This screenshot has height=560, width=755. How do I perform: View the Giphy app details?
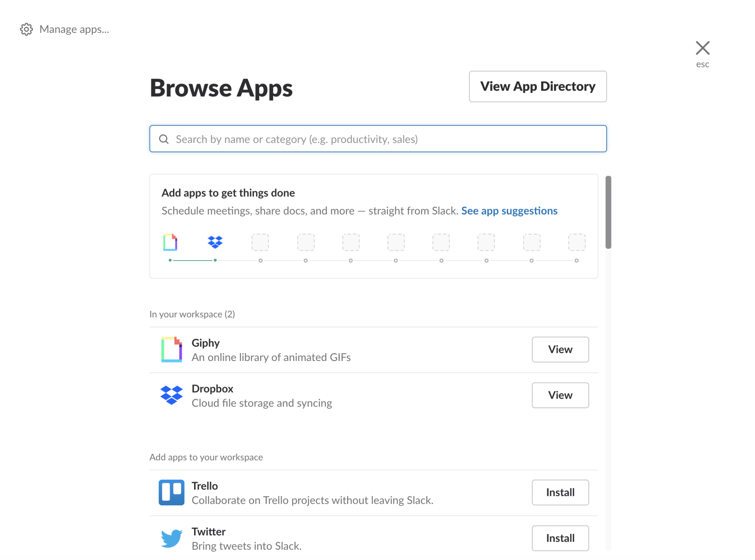pos(560,350)
